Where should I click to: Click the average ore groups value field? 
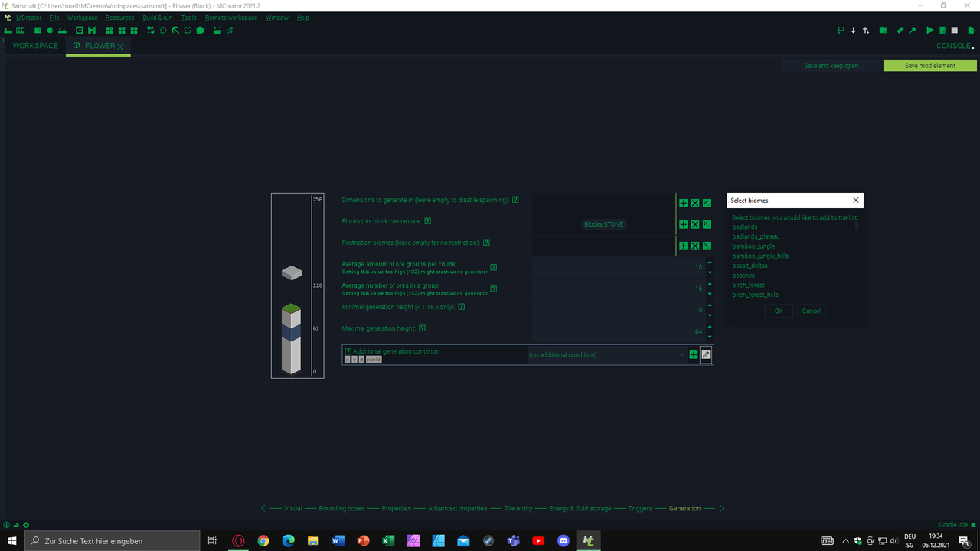click(x=618, y=267)
